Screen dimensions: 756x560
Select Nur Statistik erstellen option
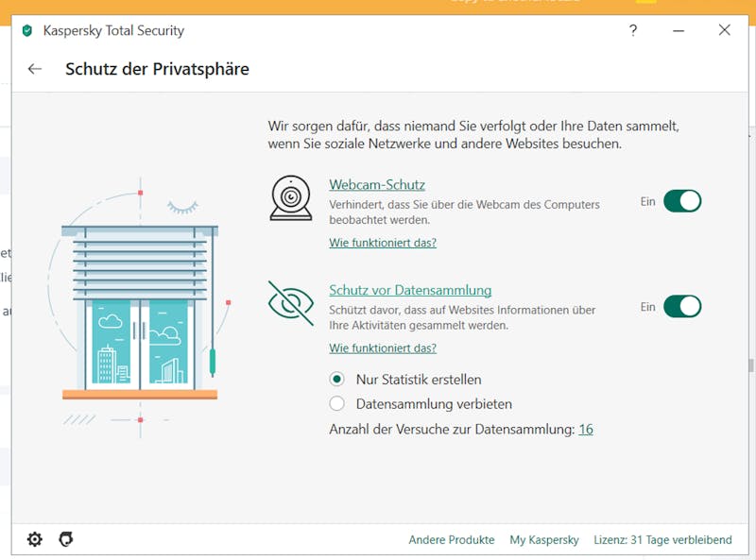(337, 380)
